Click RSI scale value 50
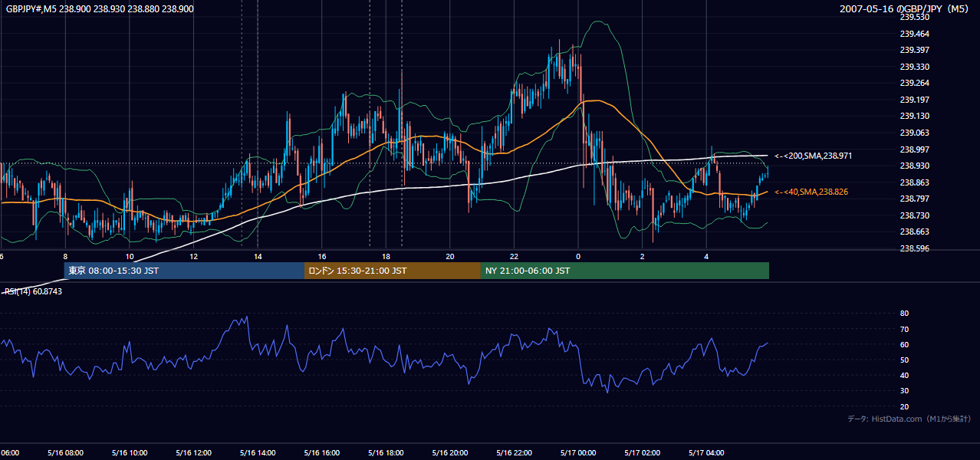This screenshot has height=460, width=980. (904, 360)
